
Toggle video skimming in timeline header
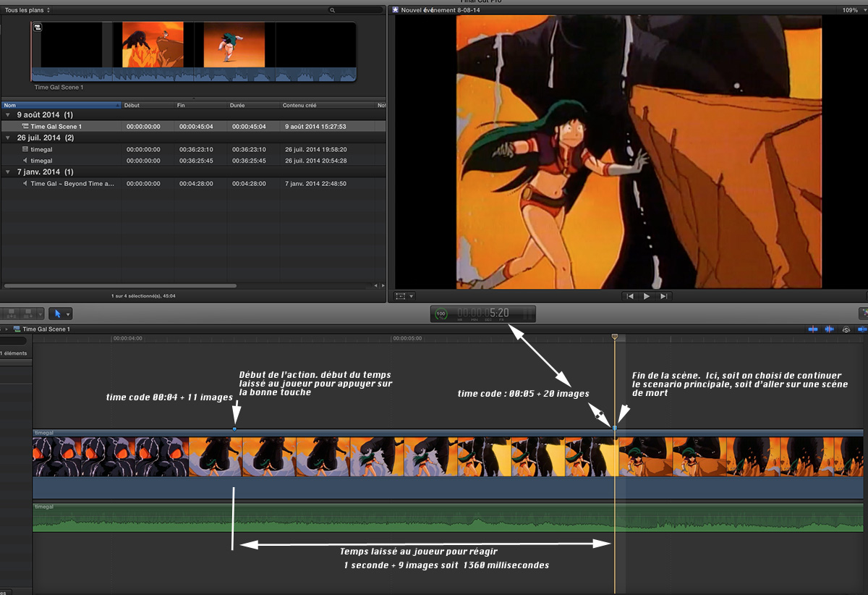point(812,329)
